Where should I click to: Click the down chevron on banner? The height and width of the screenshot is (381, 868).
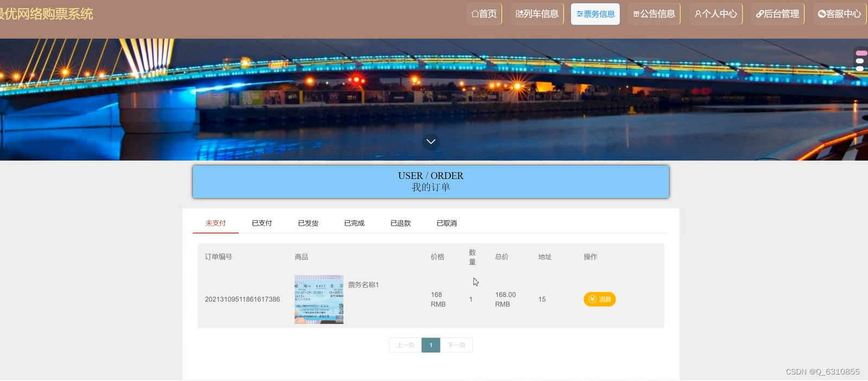[431, 141]
